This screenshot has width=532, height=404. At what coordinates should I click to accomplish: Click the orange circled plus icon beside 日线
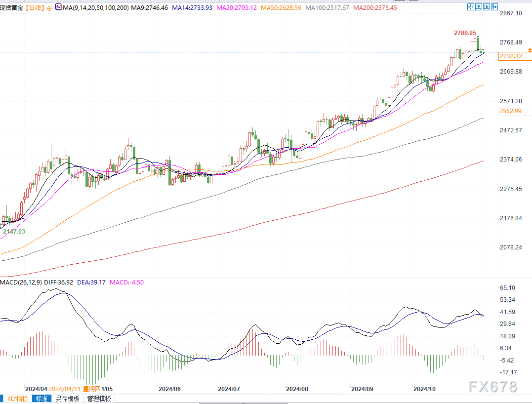(49, 8)
